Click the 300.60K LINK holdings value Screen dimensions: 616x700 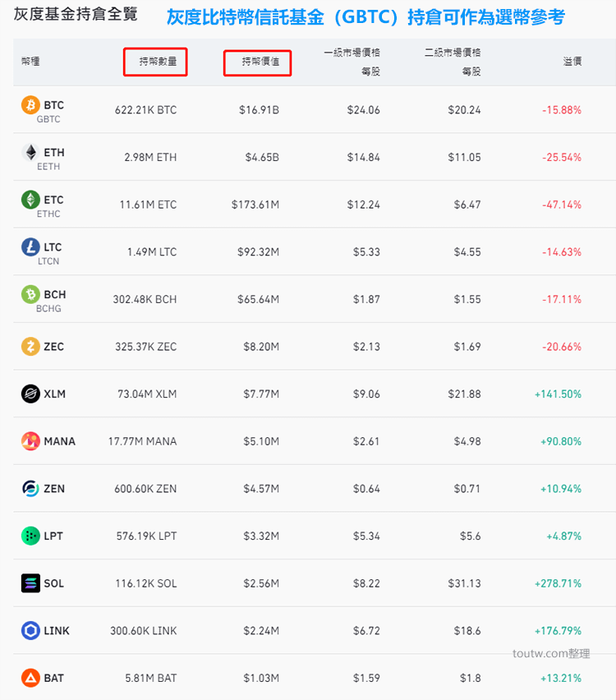coord(143,630)
